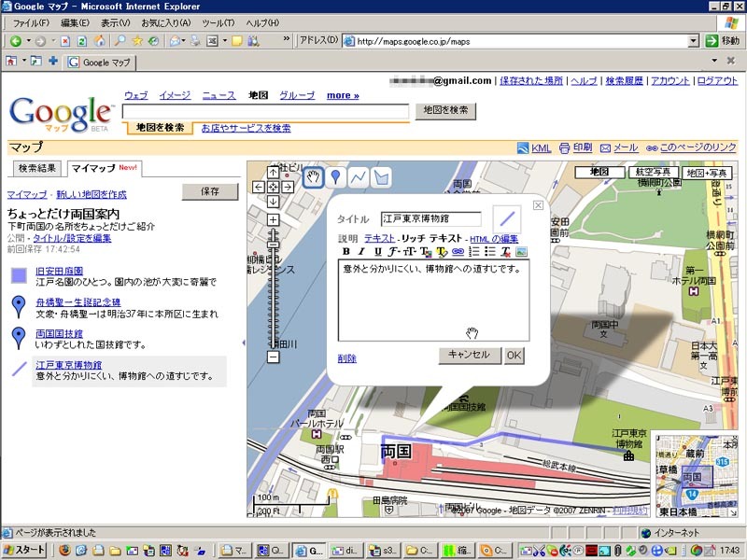
Task: Change the line style icon in bubble
Action: pyautogui.click(x=507, y=219)
